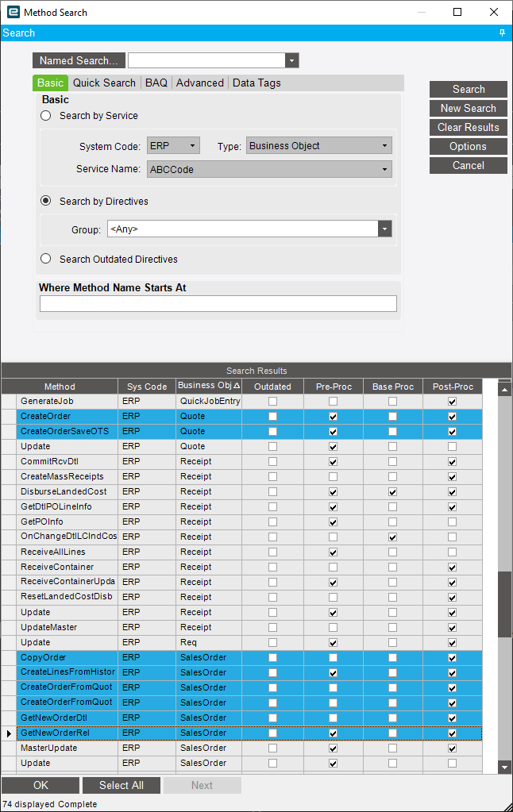Toggle Post-Proc checkbox for CopyOrder row
513x812 pixels.
tap(453, 658)
